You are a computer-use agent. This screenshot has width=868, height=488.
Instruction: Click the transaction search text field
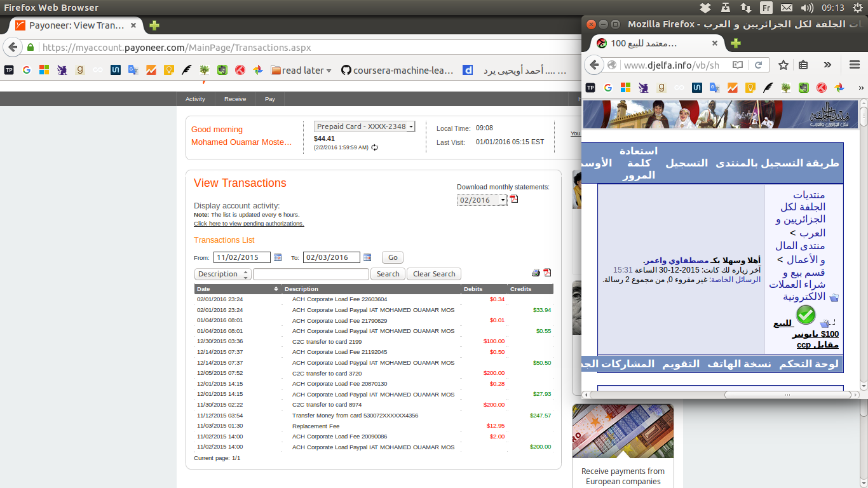coord(311,274)
